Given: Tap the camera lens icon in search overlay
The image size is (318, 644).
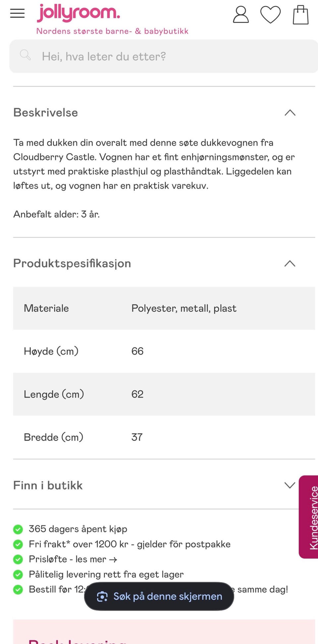Looking at the screenshot, I should coord(102,596).
